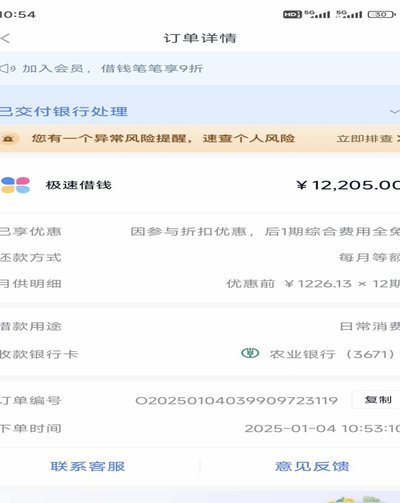Open 意见反馈 feedback button
The image size is (400, 503).
312,466
